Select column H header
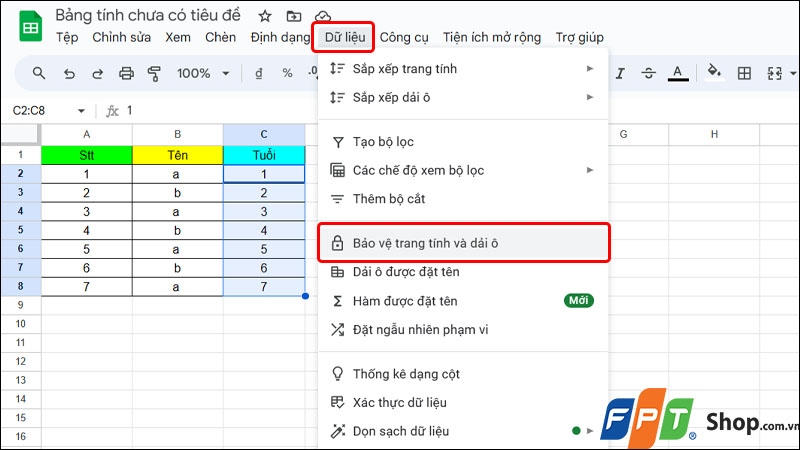The height and width of the screenshot is (450, 800). tap(714, 135)
